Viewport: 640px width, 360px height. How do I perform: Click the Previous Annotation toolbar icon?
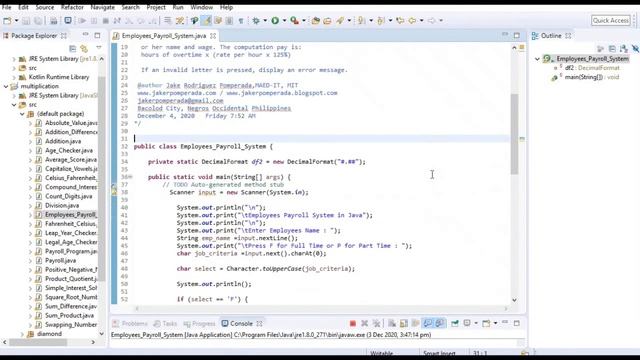tap(381, 20)
